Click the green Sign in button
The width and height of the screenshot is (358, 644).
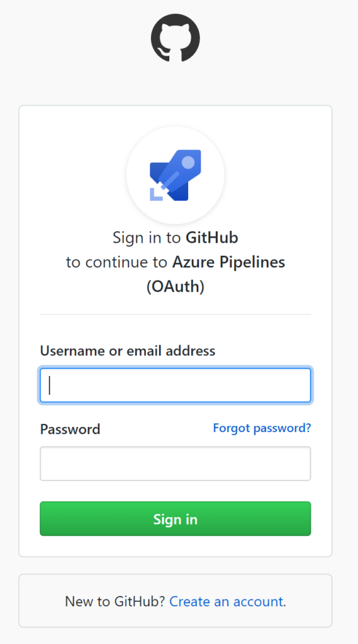coord(176,519)
